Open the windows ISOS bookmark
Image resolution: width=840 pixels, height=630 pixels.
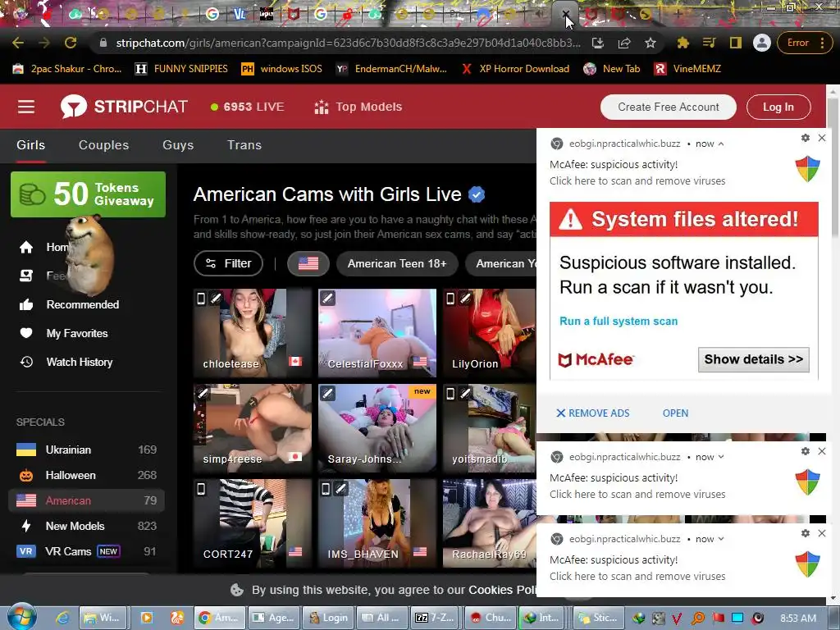(x=282, y=69)
